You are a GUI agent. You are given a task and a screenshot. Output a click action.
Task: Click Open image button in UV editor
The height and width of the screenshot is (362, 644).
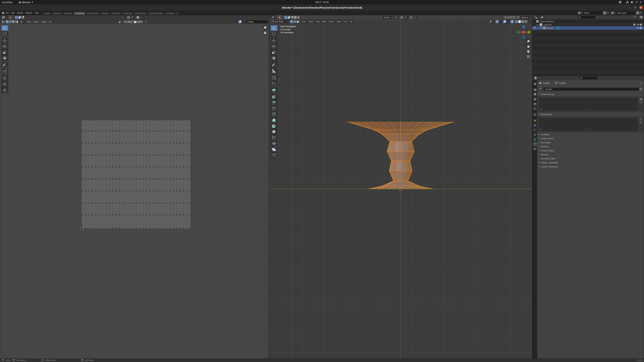138,22
